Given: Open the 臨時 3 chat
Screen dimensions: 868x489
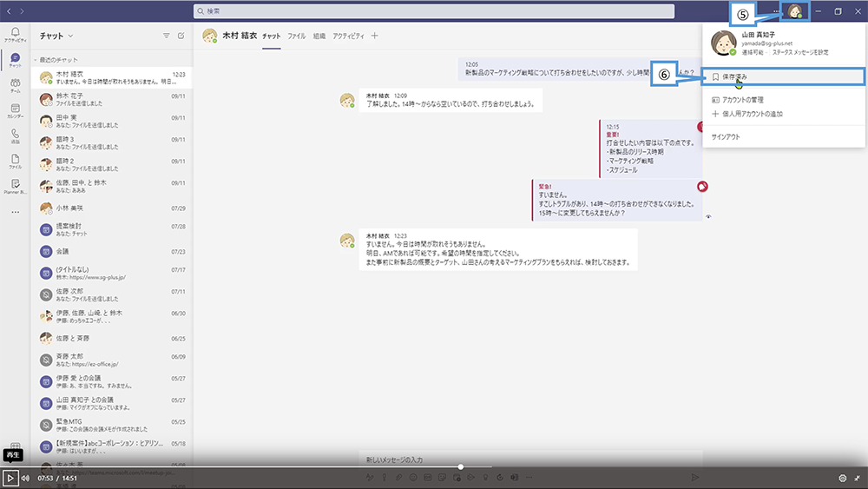Looking at the screenshot, I should pos(112,142).
